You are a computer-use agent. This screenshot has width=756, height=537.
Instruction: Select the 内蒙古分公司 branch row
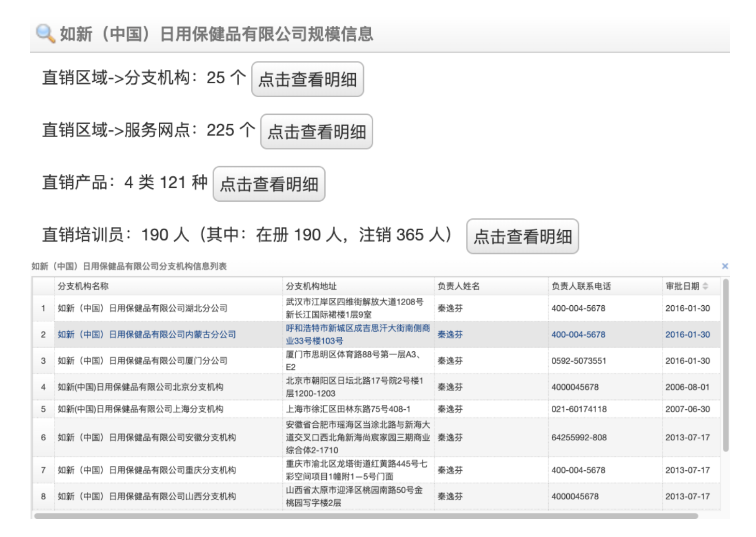coord(147,335)
